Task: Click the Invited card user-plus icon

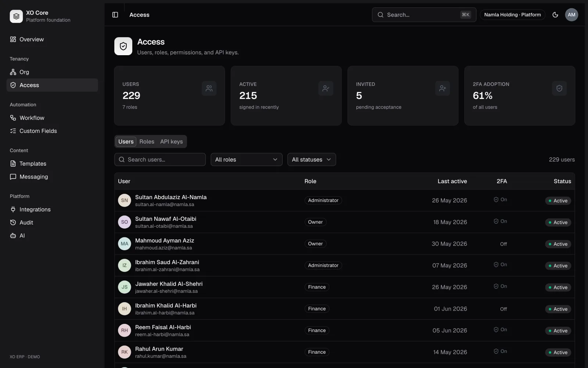Action: [x=442, y=88]
